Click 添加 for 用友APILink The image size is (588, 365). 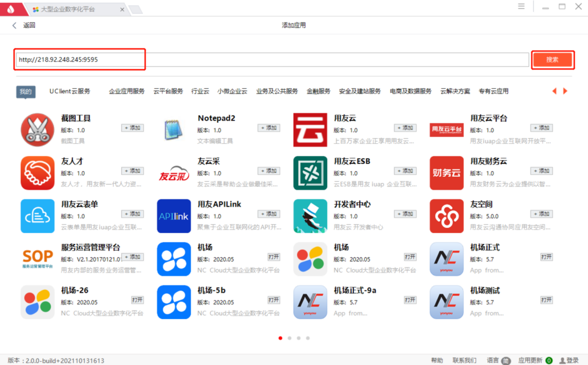(x=269, y=214)
